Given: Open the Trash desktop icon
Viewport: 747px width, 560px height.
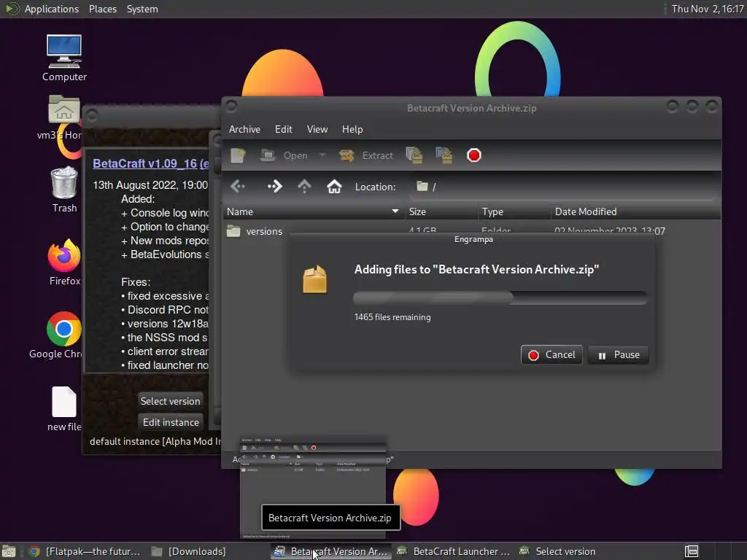Looking at the screenshot, I should (x=64, y=190).
